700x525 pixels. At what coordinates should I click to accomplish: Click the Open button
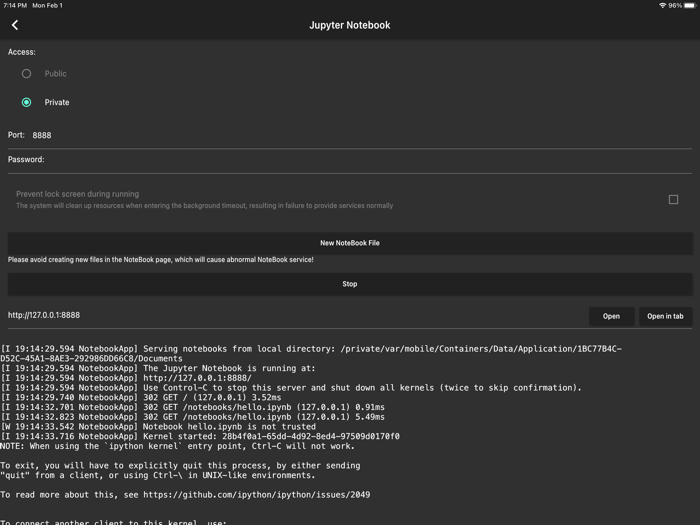(x=611, y=316)
